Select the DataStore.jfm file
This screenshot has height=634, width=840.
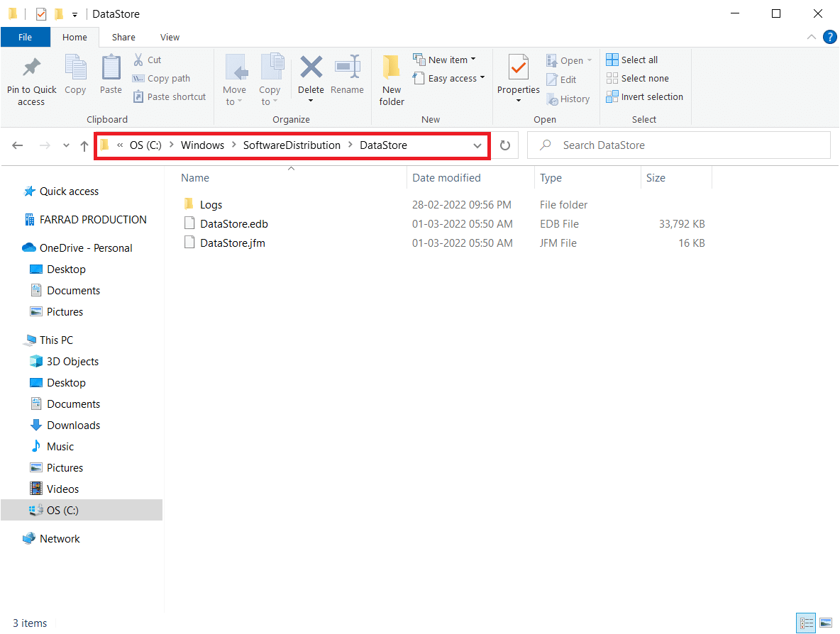coord(233,243)
